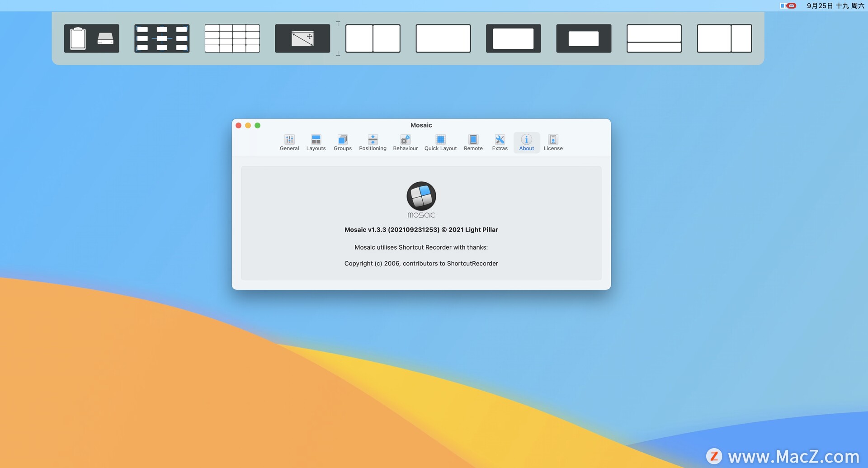Pick the top-and-bottom split layout tile
The image size is (868, 468).
pyautogui.click(x=654, y=38)
